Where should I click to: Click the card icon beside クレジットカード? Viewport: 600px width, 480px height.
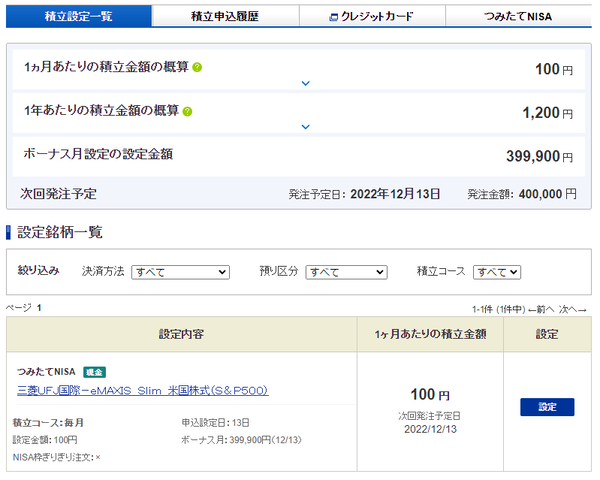[x=334, y=17]
